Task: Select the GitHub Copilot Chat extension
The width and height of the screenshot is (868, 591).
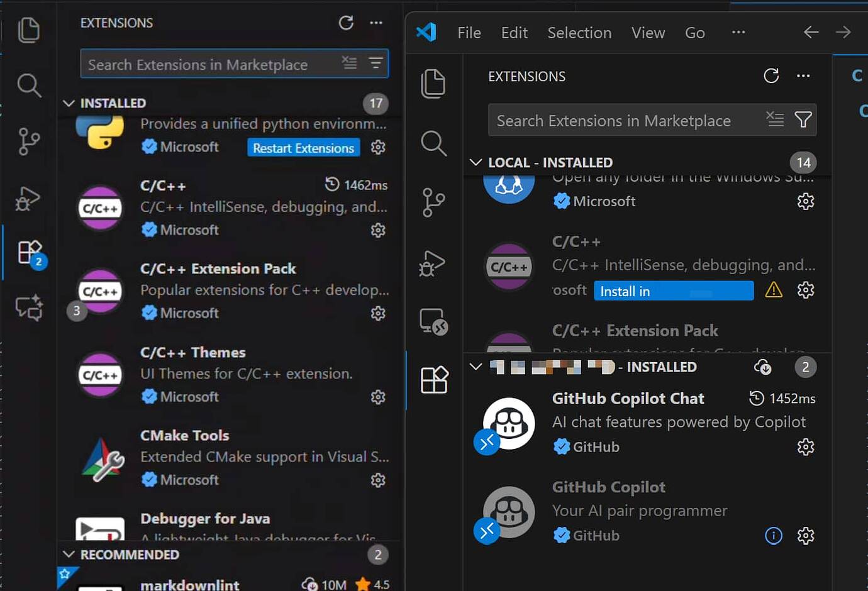Action: pyautogui.click(x=628, y=399)
